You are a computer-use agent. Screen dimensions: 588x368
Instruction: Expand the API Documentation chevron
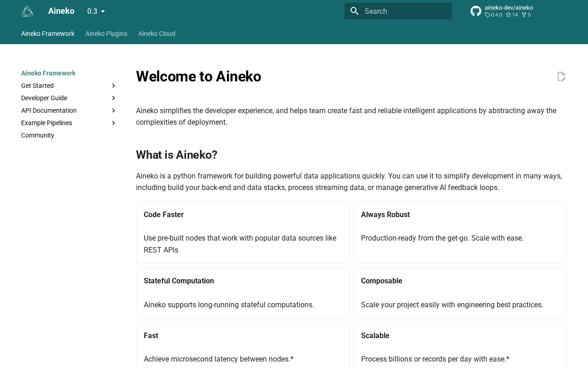click(113, 110)
